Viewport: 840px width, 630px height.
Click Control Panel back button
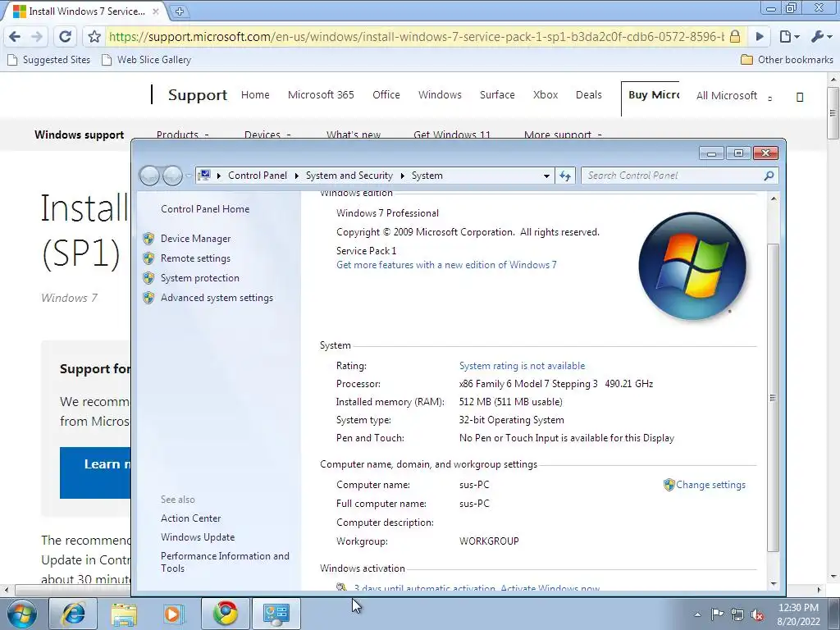pos(149,176)
